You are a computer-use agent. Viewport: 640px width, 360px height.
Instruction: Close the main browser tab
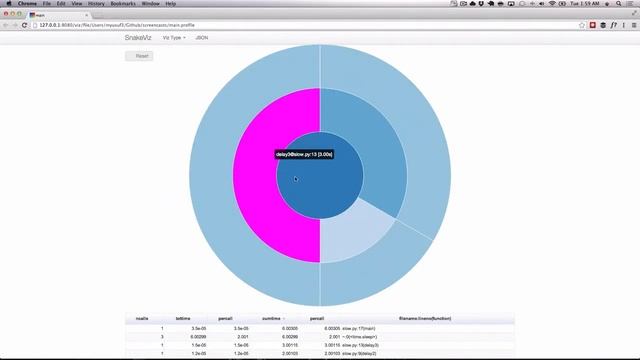[x=87, y=15]
